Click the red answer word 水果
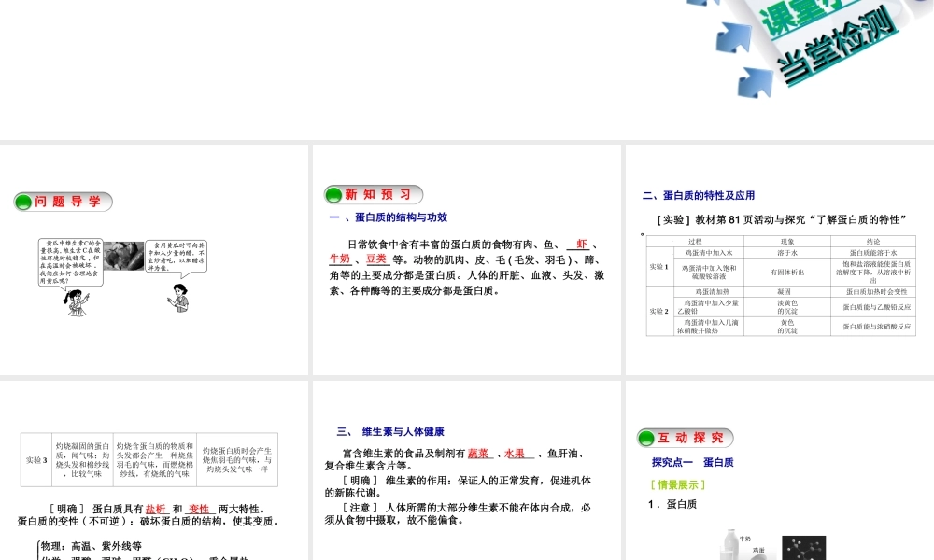This screenshot has width=934, height=560. (x=515, y=454)
